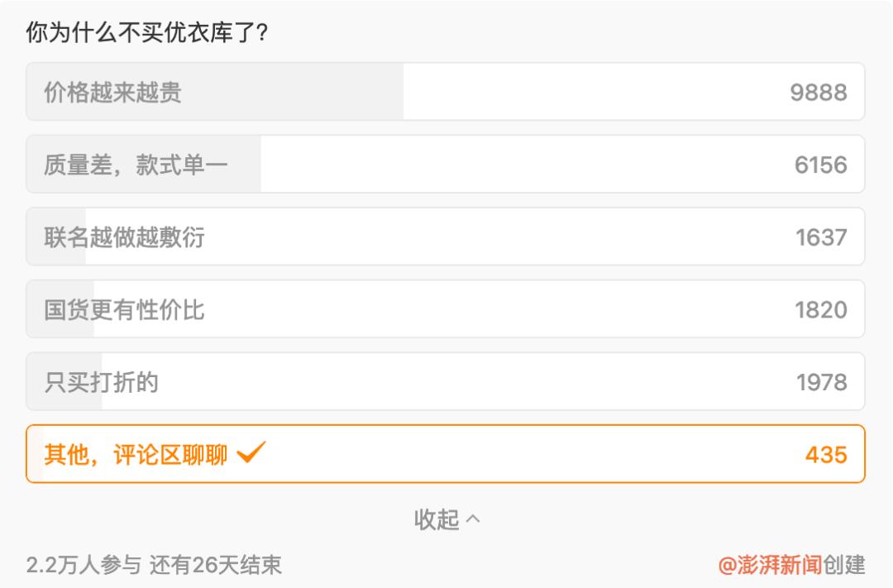
Task: Choose the "质量差，款式单一" option
Action: pyautogui.click(x=136, y=165)
